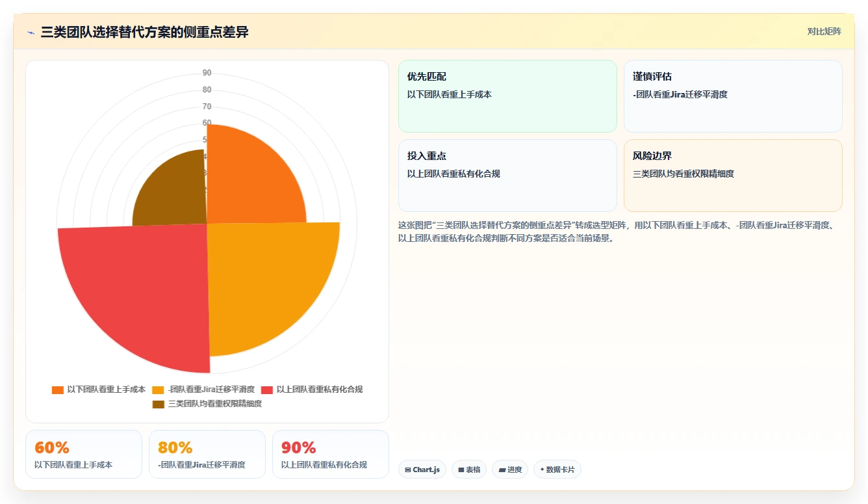Click the table icon in 表格 tag
The width and height of the screenshot is (868, 504).
[461, 470]
